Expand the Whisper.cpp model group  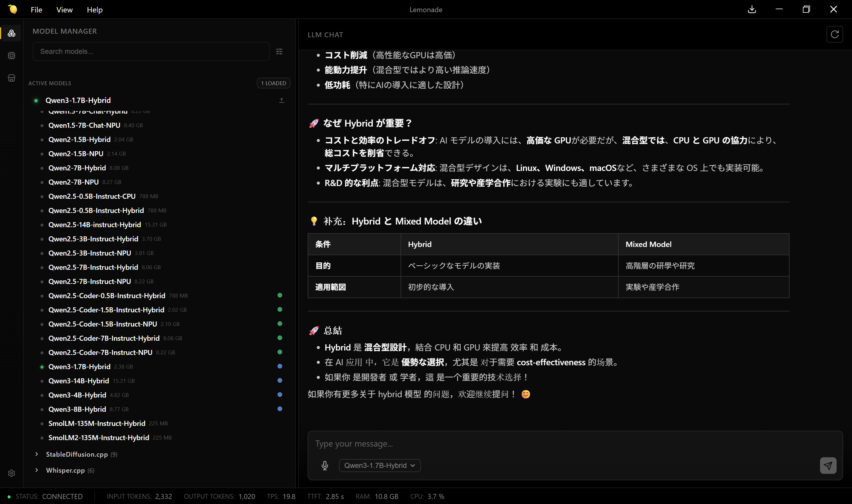pyautogui.click(x=65, y=470)
